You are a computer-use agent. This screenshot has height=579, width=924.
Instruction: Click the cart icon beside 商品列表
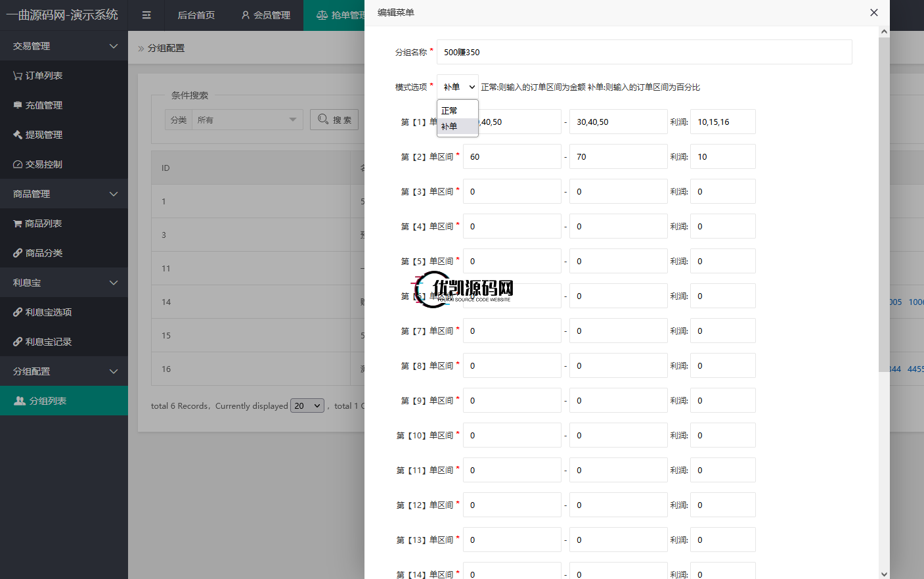(18, 223)
